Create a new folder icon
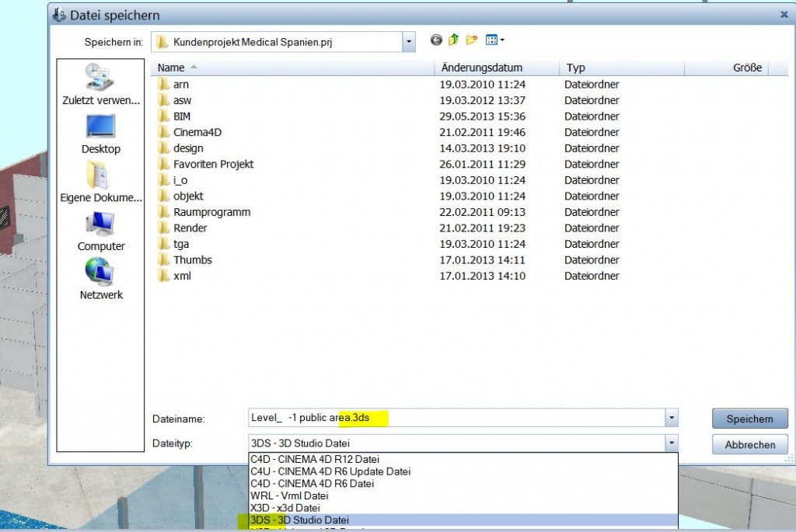 point(471,40)
